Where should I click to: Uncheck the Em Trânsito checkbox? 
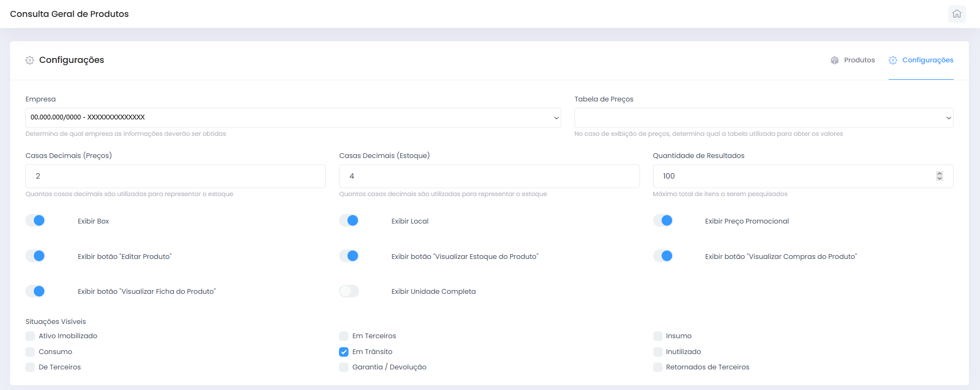click(x=344, y=352)
